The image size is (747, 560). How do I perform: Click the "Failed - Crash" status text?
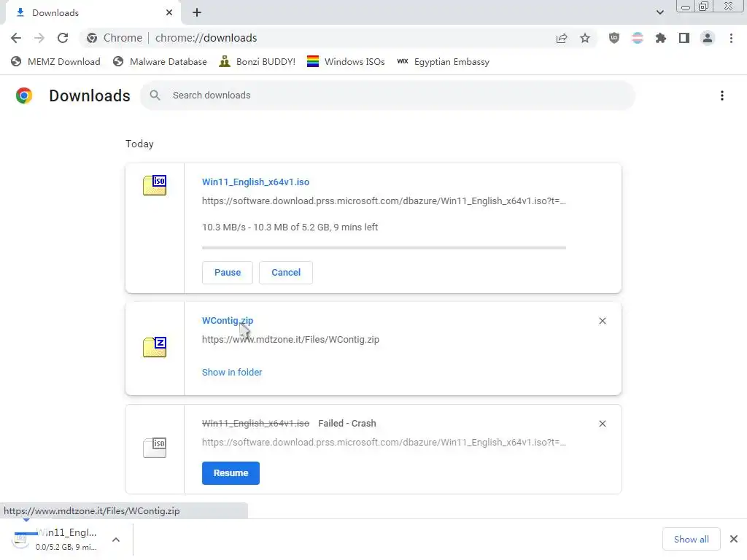[x=347, y=424]
